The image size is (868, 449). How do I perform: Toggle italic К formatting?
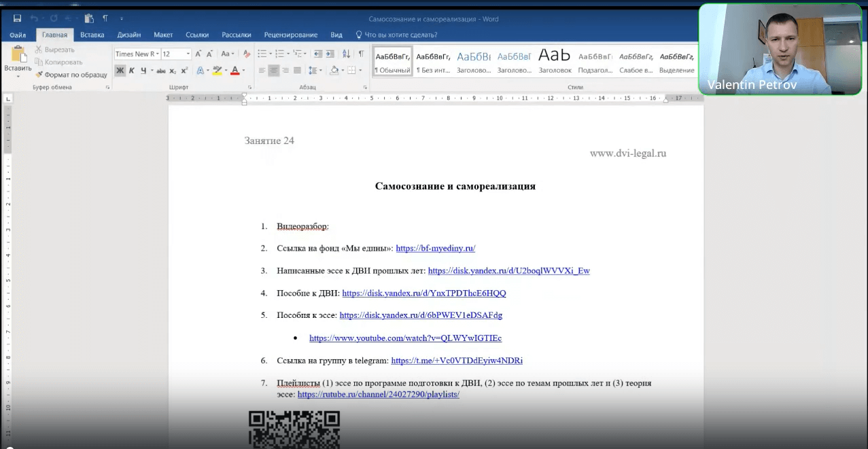point(132,71)
